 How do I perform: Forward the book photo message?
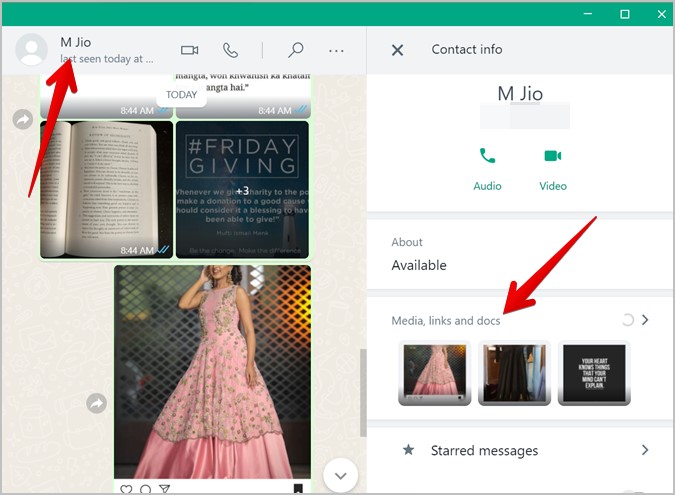tap(22, 120)
